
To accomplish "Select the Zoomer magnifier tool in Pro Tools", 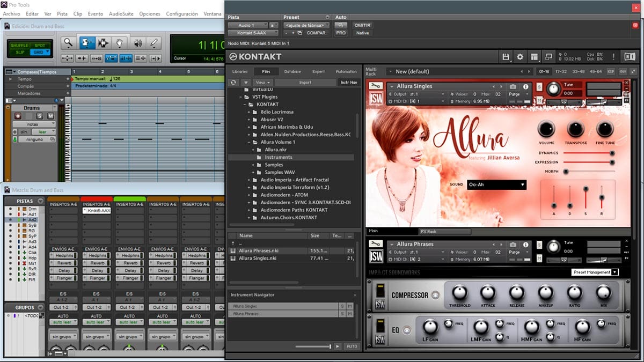I will click(x=68, y=43).
